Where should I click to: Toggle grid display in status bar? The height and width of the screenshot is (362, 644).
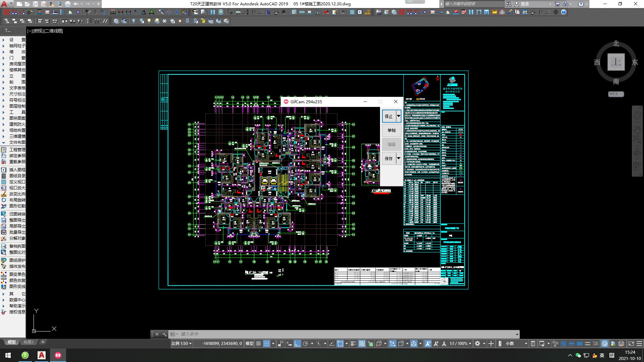pos(259,344)
